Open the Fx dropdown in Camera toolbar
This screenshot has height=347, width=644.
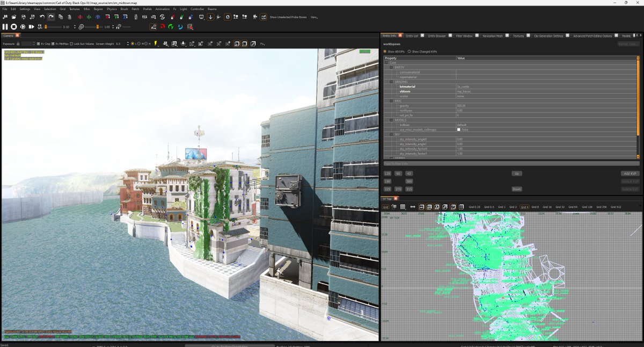(262, 44)
